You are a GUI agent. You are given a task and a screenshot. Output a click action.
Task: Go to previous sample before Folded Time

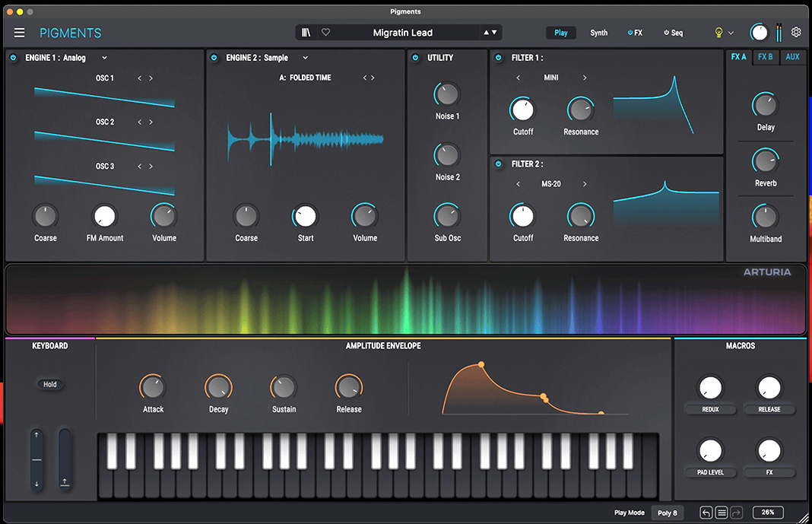pyautogui.click(x=365, y=78)
